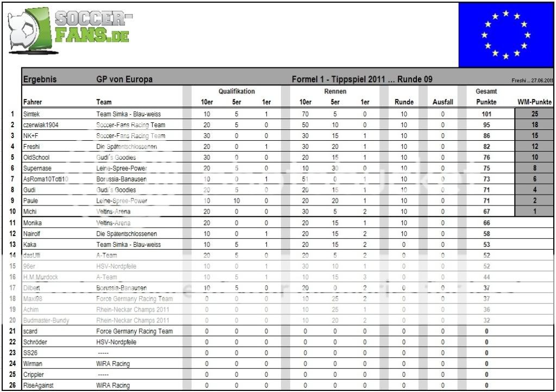Click the 'Qualifikation' group header

tap(236, 91)
